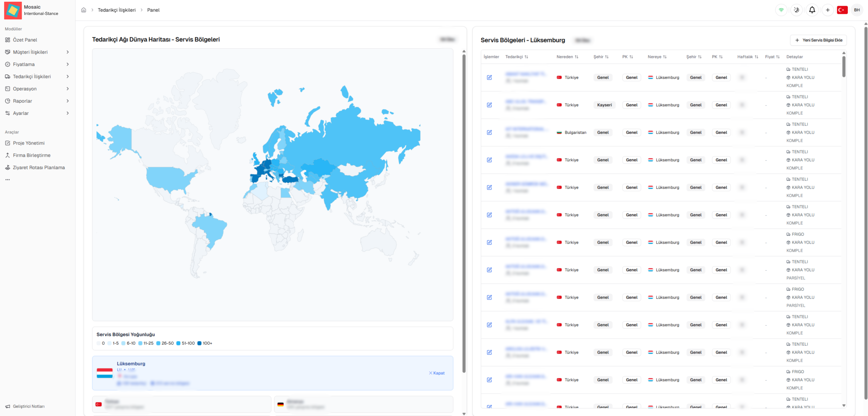Edit the first service row
Viewport: 868px width, 416px height.
coord(489,77)
